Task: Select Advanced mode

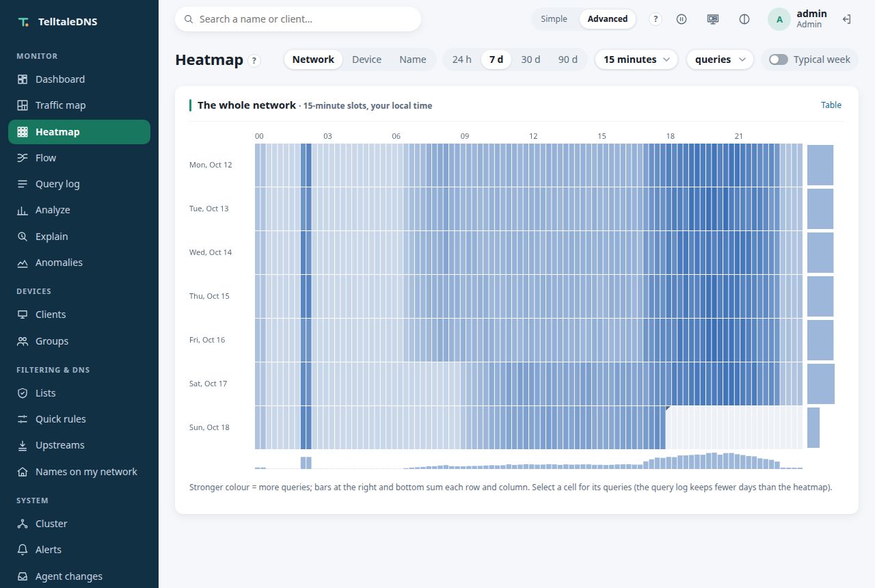Action: pyautogui.click(x=608, y=19)
